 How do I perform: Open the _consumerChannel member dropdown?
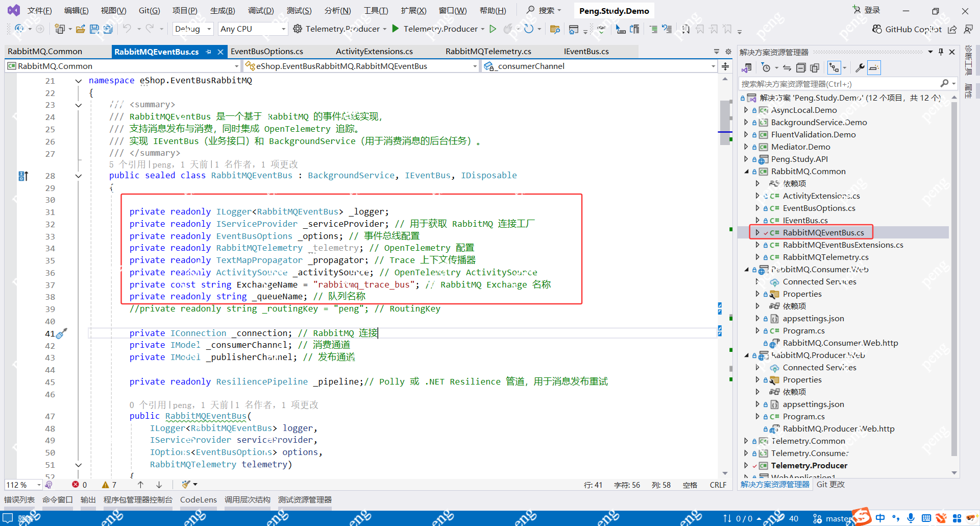click(x=600, y=66)
